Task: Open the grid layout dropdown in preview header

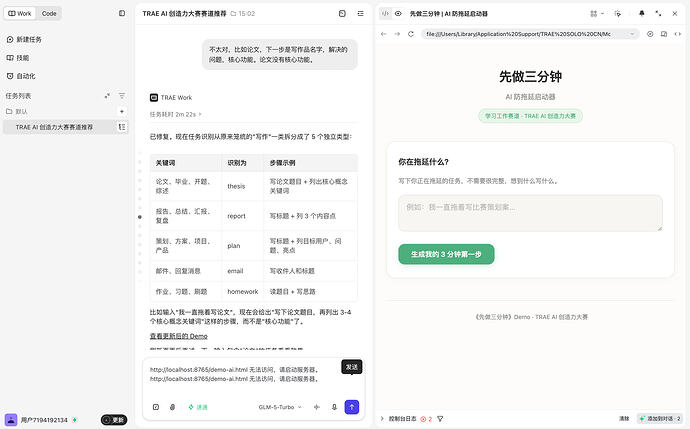Action: click(x=596, y=14)
